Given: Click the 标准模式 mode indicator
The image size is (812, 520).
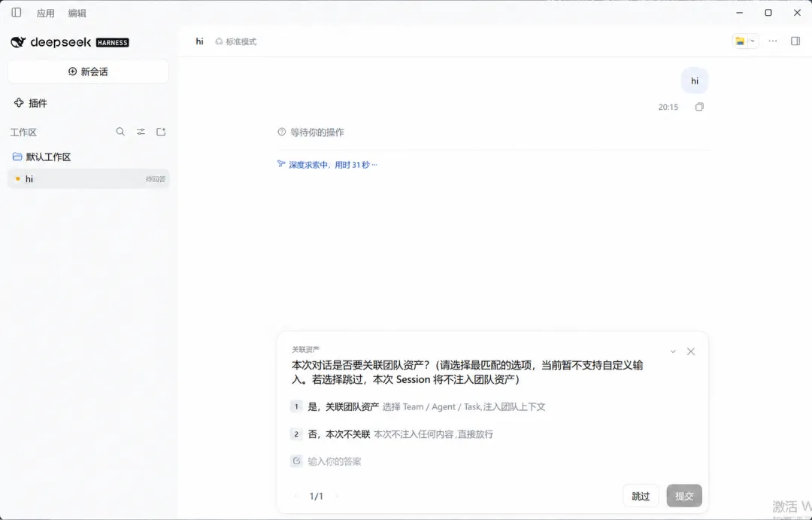Looking at the screenshot, I should (235, 41).
